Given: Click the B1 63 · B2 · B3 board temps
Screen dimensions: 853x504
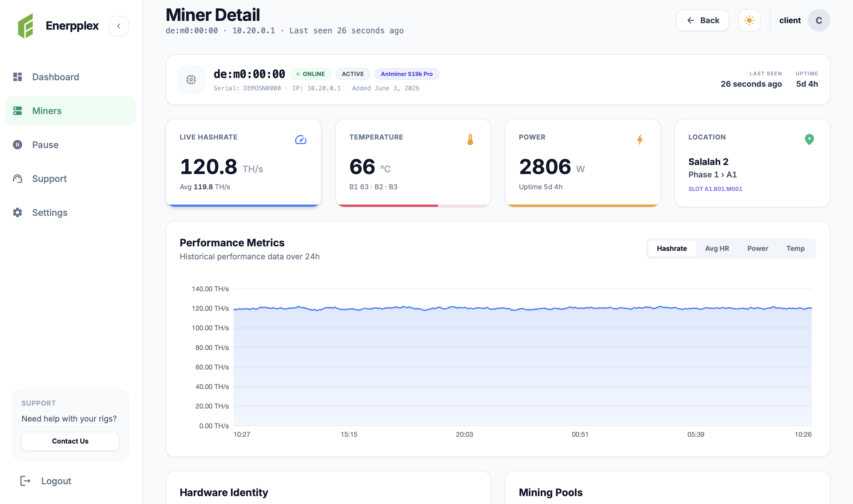Looking at the screenshot, I should (373, 187).
